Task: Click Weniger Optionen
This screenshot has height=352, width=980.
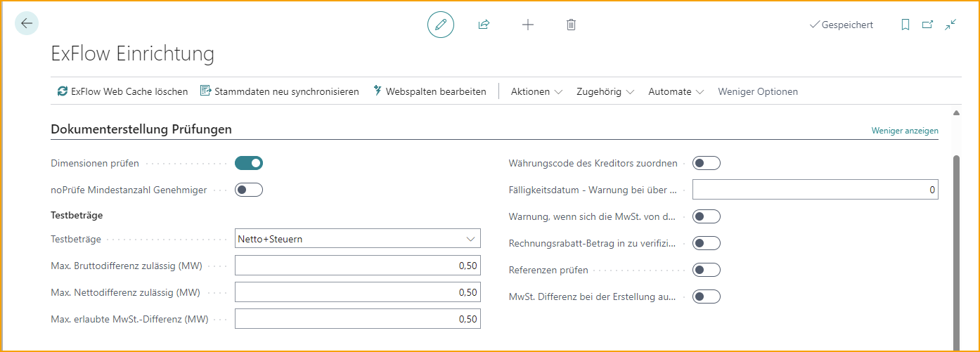Action: [758, 91]
